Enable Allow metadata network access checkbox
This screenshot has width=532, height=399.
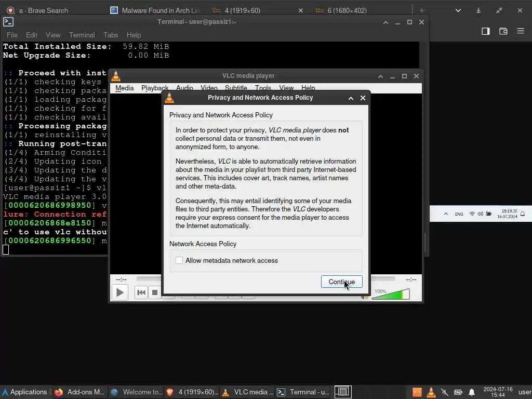click(x=179, y=260)
